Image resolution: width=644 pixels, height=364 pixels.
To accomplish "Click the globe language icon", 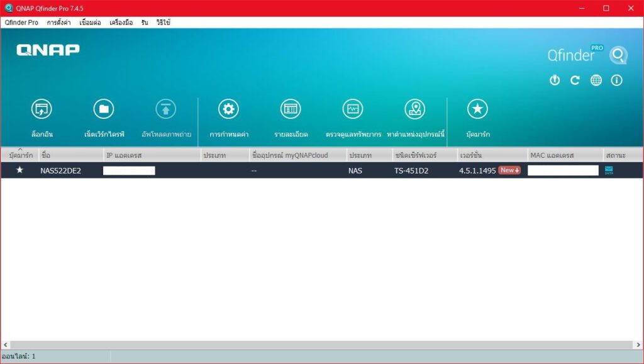I will pyautogui.click(x=596, y=80).
